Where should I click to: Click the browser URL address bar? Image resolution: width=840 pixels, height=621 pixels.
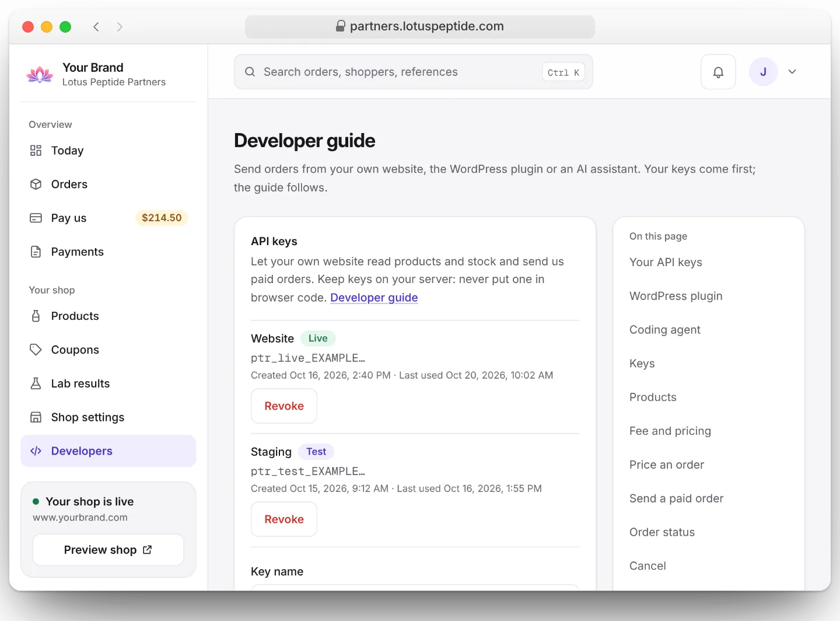420,27
